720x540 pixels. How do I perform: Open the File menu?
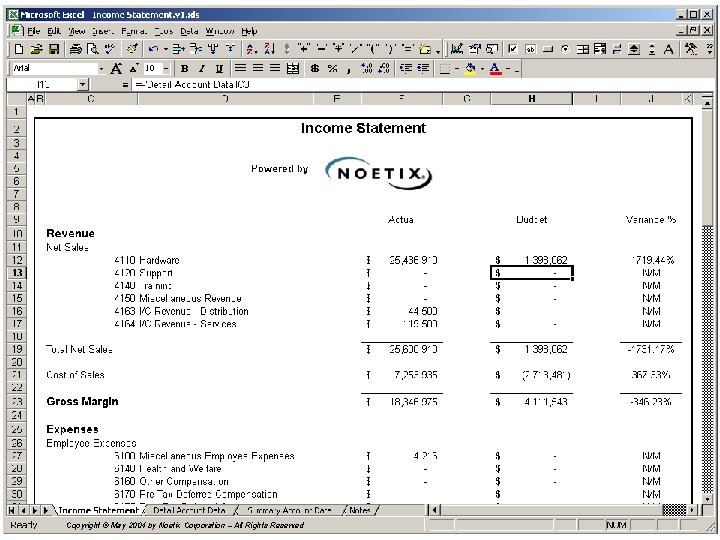[x=34, y=31]
